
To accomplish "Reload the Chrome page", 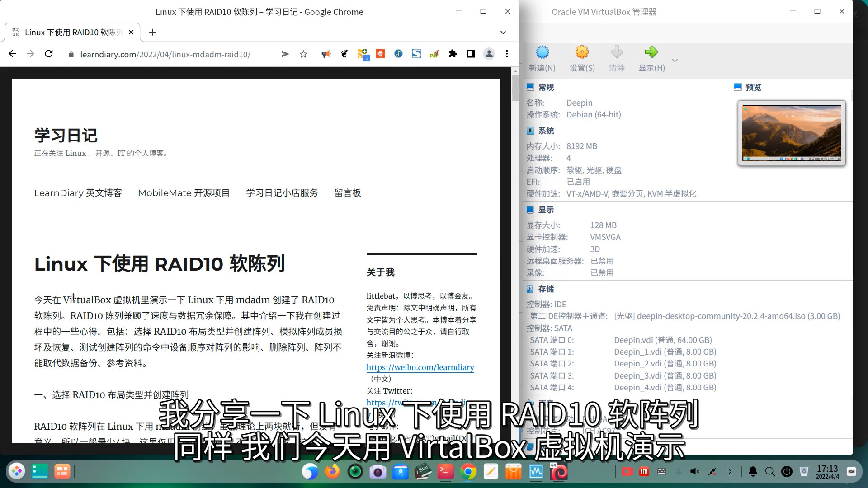I will tap(49, 54).
